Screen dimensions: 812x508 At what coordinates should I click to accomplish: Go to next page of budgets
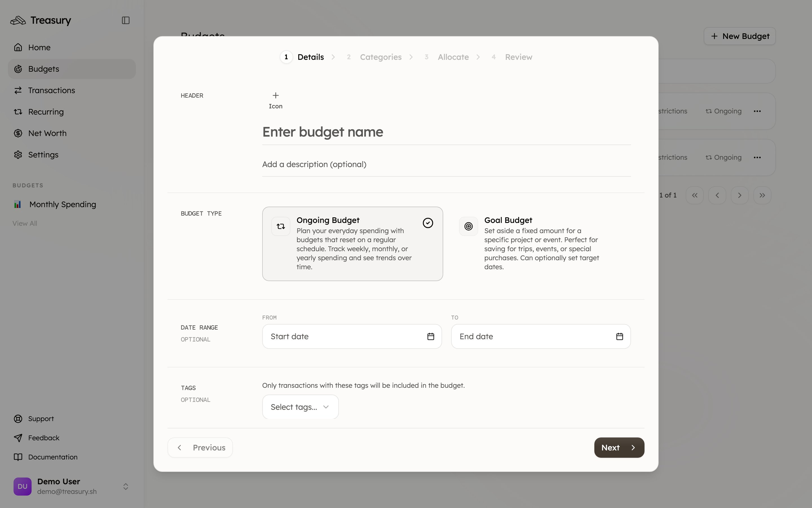[740, 195]
